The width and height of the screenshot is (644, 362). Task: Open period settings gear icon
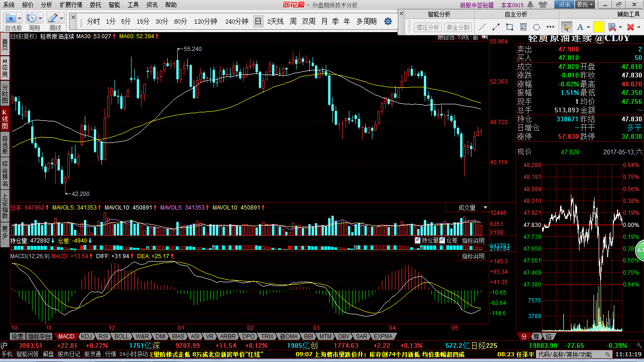(388, 21)
